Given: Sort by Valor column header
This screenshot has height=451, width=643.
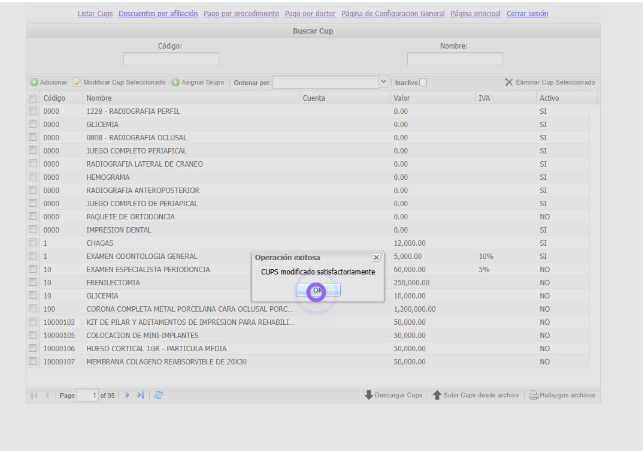Looking at the screenshot, I should (432, 98).
